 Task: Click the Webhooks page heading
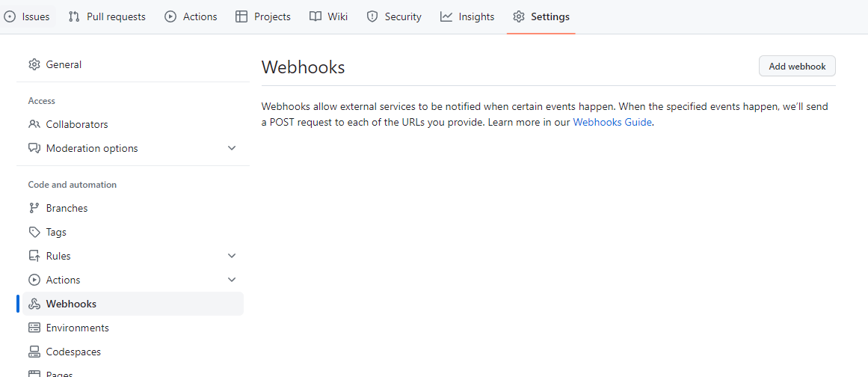(x=304, y=67)
